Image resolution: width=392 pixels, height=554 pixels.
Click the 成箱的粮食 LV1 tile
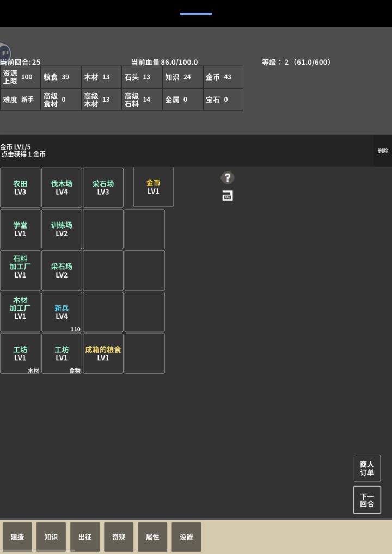103,353
